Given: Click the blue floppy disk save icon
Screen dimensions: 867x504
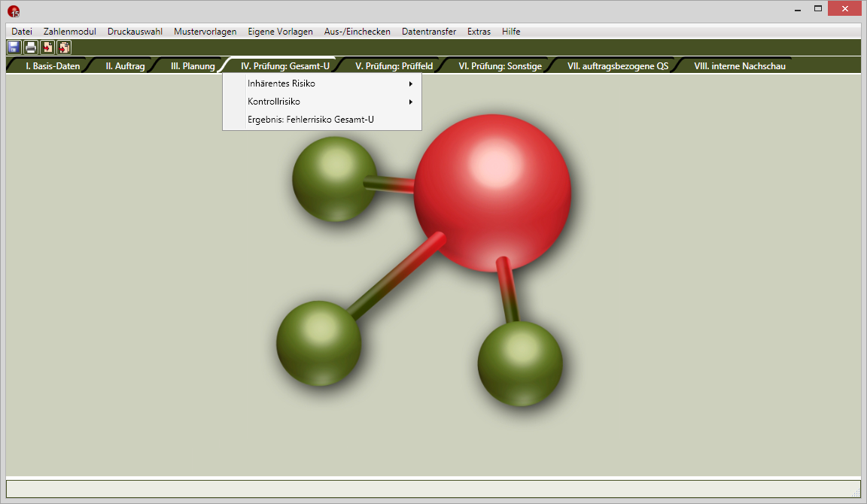Looking at the screenshot, I should pos(14,47).
